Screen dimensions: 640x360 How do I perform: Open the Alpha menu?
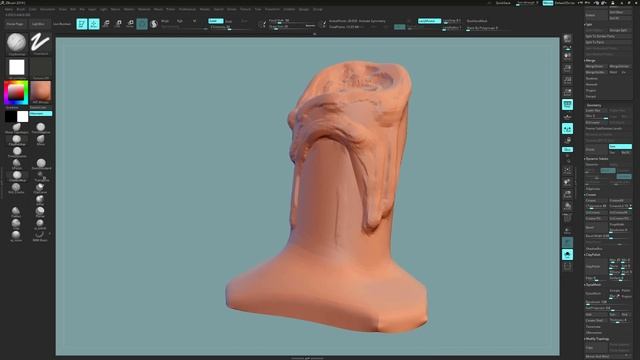point(9,9)
